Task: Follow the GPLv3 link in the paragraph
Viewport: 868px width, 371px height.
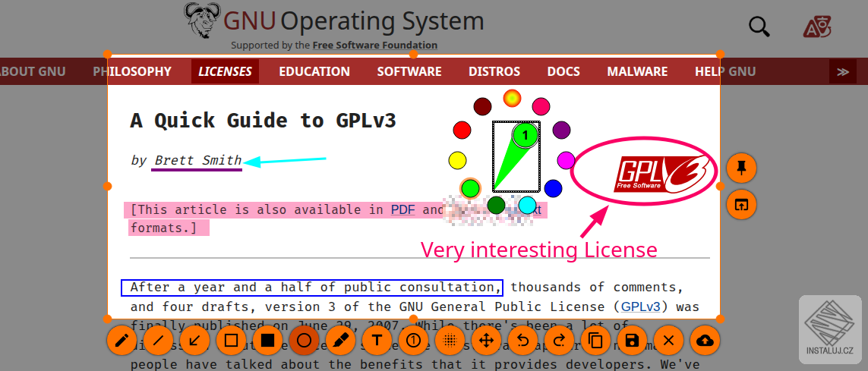Action: [x=640, y=307]
